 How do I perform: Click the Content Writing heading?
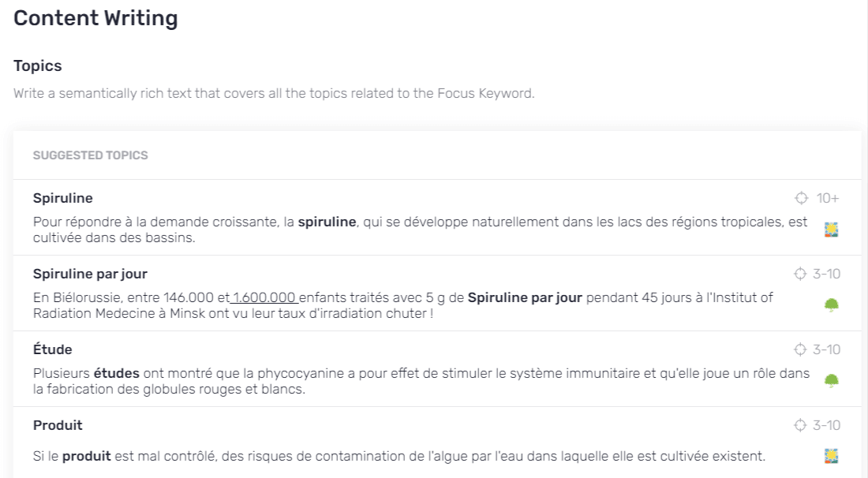[x=95, y=19]
